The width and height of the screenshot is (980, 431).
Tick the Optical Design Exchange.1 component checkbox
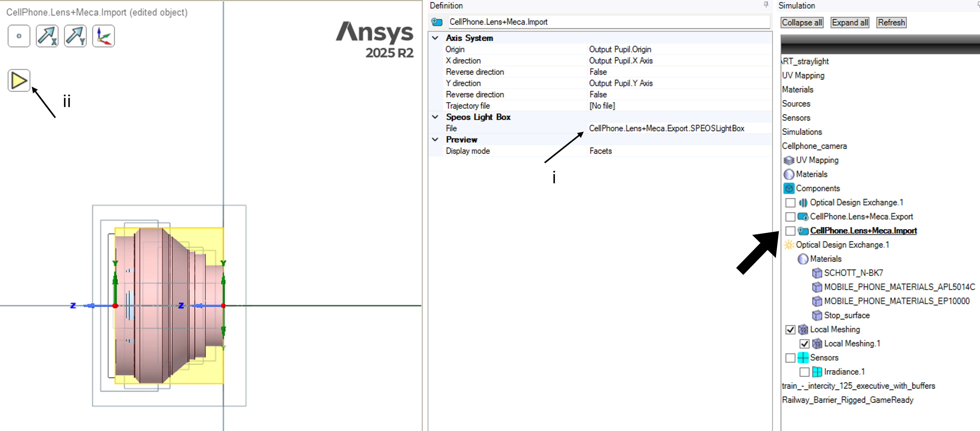click(790, 202)
